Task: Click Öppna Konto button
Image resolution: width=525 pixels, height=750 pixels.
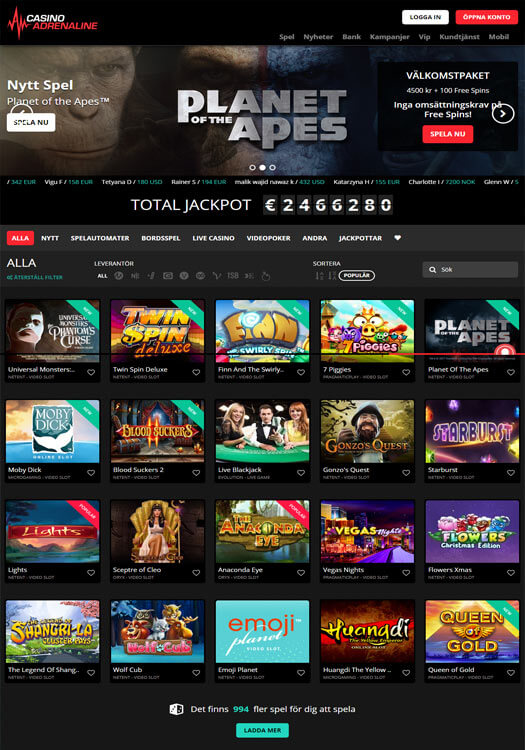Action: (x=486, y=17)
